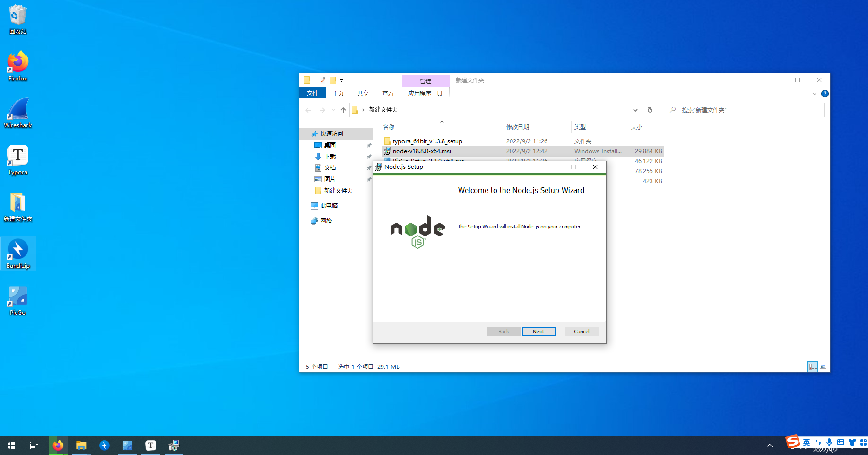Open 下载 in the navigation pane
This screenshot has width=868, height=455.
(x=330, y=157)
